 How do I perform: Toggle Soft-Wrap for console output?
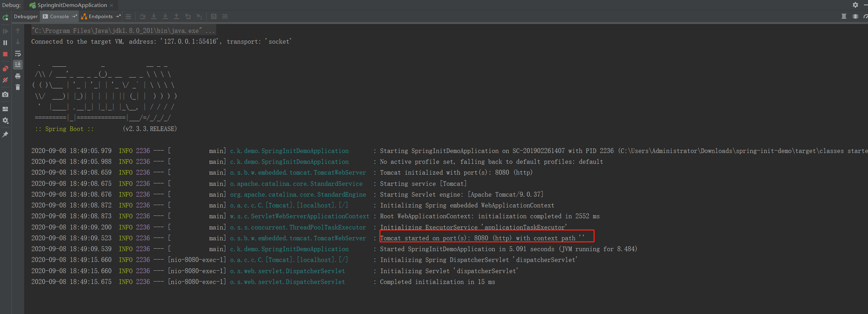point(18,53)
